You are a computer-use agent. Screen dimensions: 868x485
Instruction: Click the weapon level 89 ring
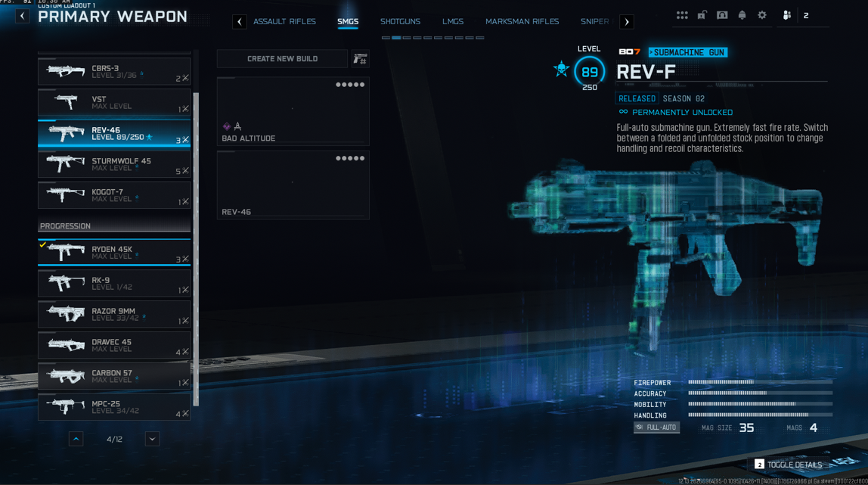click(x=590, y=71)
